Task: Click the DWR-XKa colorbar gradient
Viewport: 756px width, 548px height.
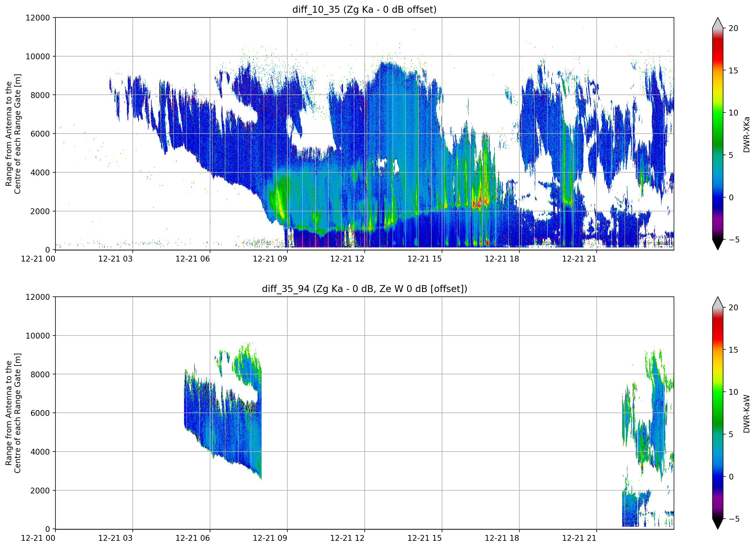Action: tap(718, 134)
